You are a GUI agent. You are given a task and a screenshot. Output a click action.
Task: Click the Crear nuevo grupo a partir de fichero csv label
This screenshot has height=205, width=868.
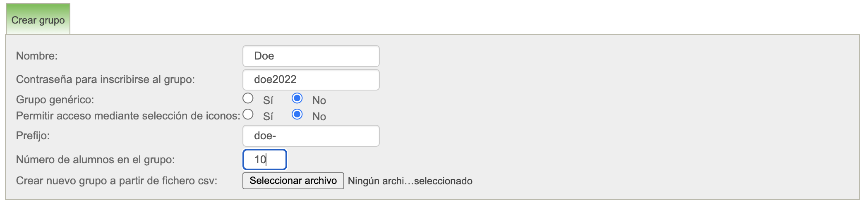coord(116,181)
